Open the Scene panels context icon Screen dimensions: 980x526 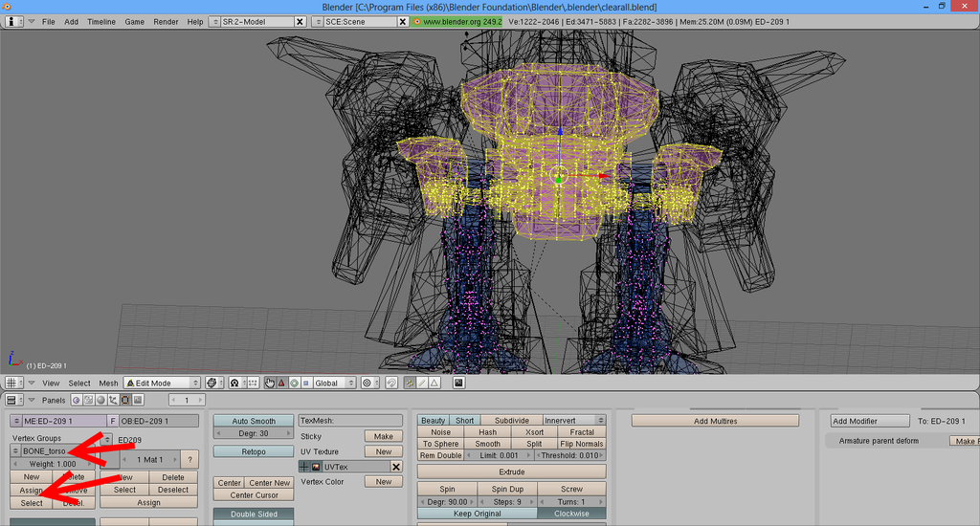point(138,400)
